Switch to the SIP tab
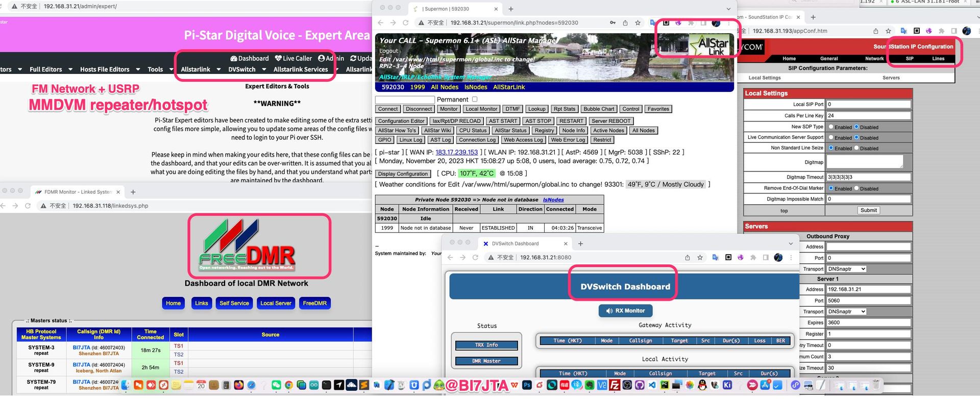 pos(910,59)
